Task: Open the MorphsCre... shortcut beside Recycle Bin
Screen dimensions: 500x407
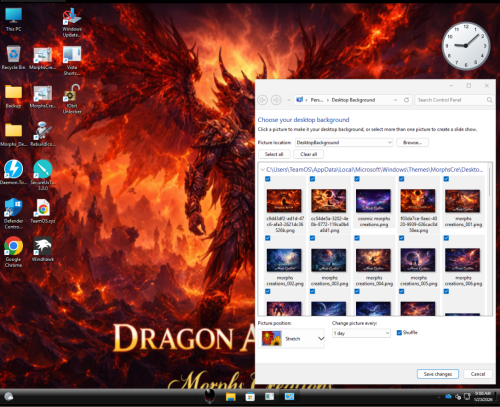Action: tap(43, 58)
